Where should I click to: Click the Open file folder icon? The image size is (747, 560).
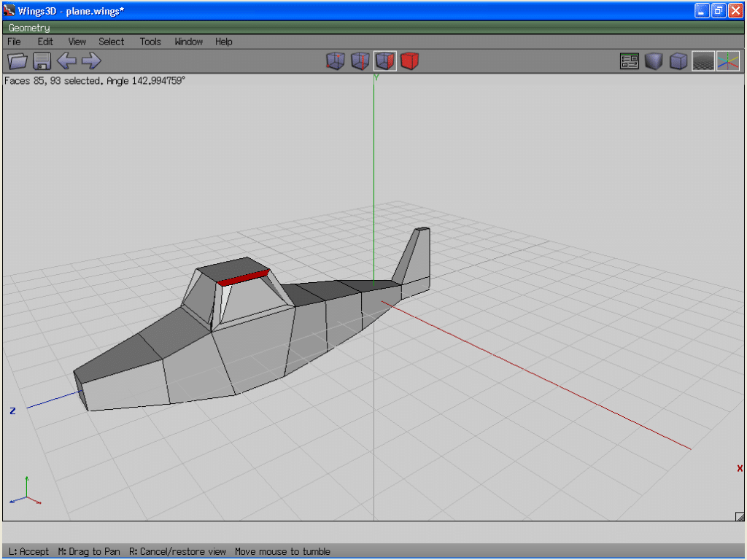pyautogui.click(x=17, y=61)
